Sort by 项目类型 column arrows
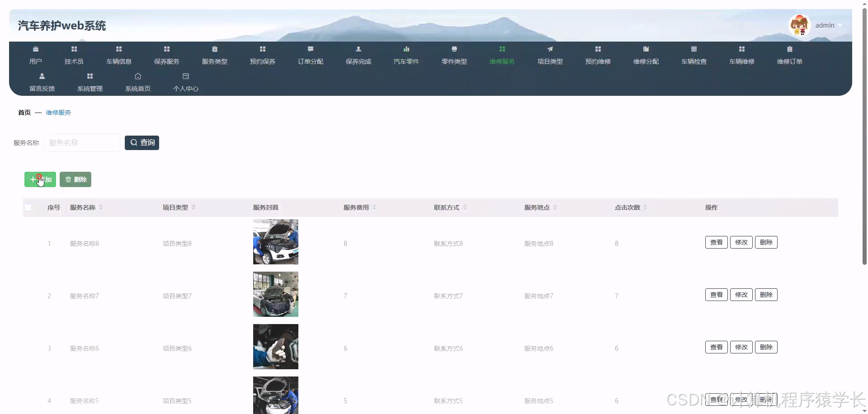This screenshot has width=868, height=414. click(x=193, y=207)
